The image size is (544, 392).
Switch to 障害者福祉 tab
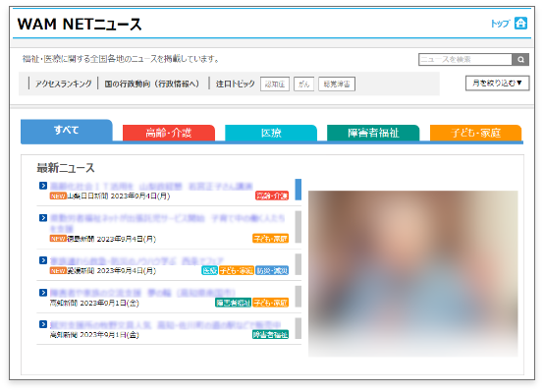click(373, 133)
